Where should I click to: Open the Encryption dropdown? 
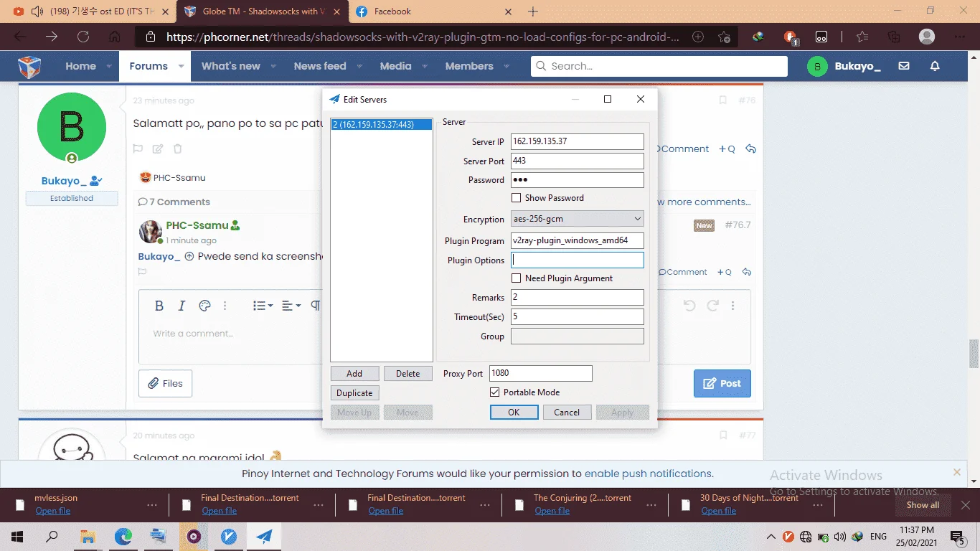[577, 219]
